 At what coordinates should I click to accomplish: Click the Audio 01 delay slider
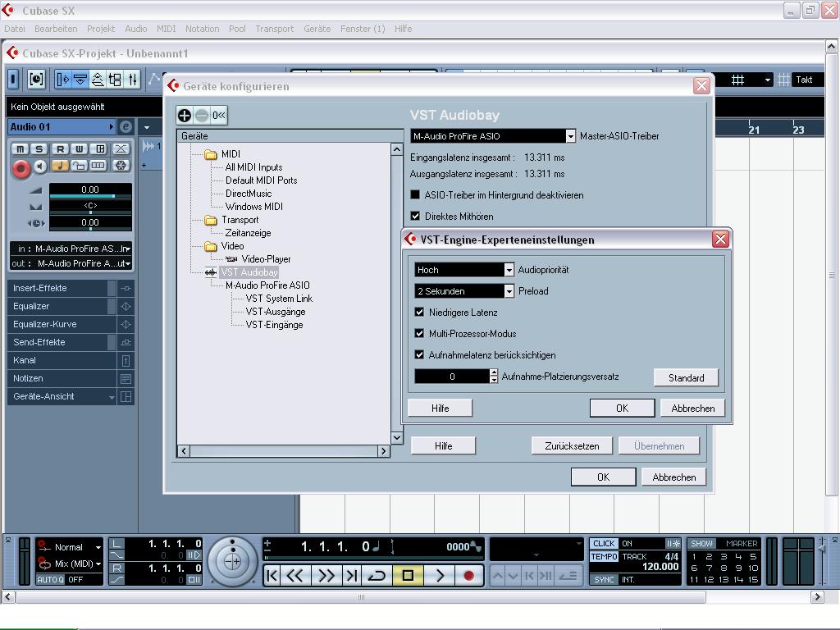[90, 229]
